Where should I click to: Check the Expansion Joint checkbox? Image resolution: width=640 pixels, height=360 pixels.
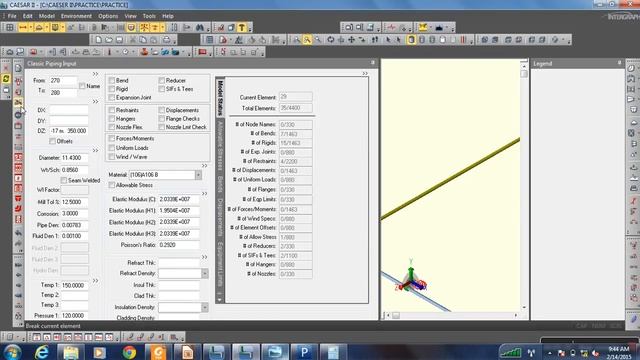[112, 98]
